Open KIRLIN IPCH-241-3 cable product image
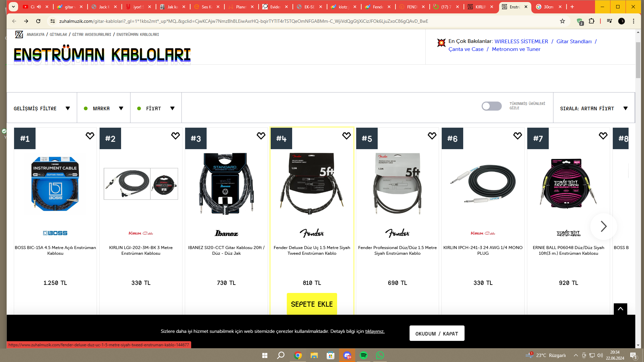This screenshot has height=362, width=644. click(x=483, y=184)
